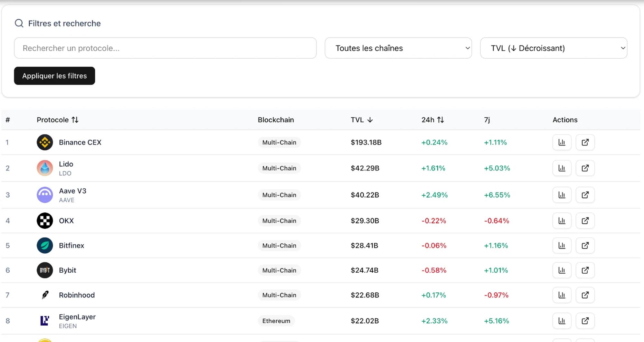644x342 pixels.
Task: Click the Robinhood feather logo
Action: click(x=45, y=295)
